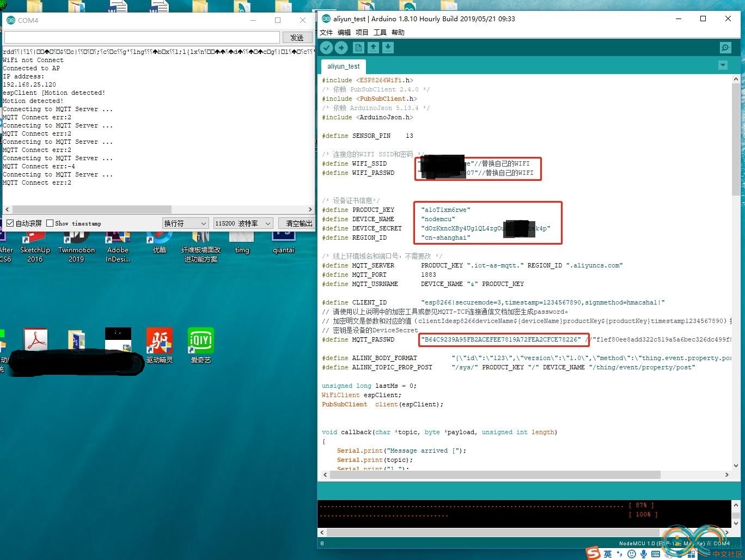Viewport: 745px width, 560px height.
Task: Launch 爱奇艺 iQIYI from the desktop
Action: 200,345
